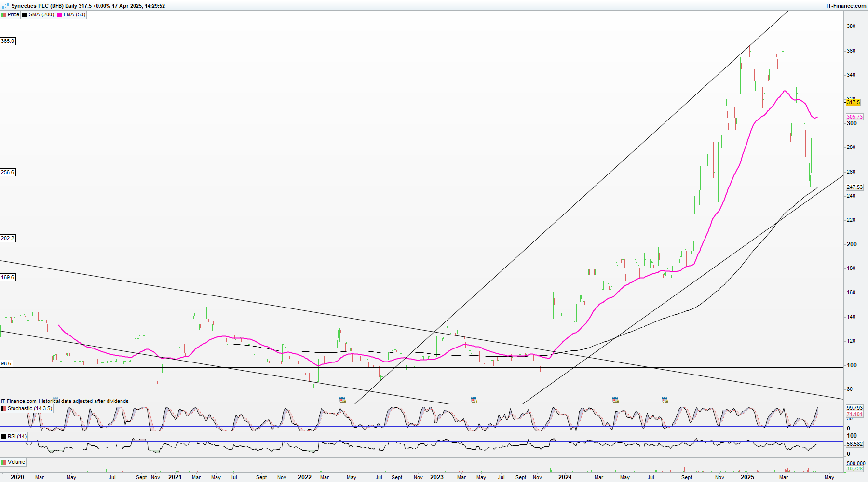Select the Volume panel label
The height and width of the screenshot is (482, 868).
pos(16,462)
